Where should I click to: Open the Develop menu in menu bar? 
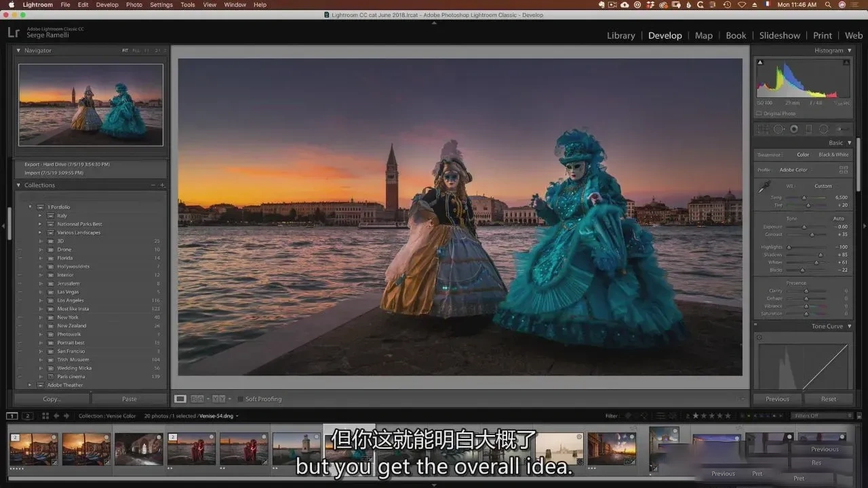click(x=107, y=5)
